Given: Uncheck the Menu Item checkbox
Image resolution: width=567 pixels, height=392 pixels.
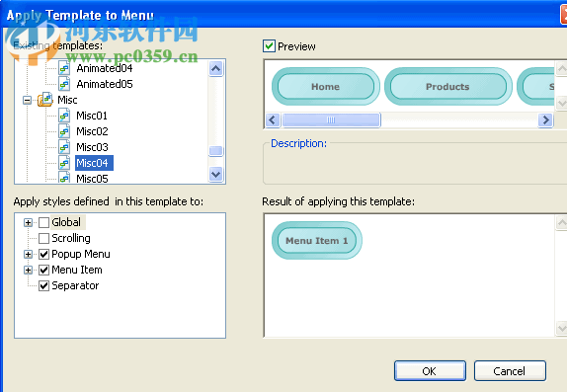Looking at the screenshot, I should [x=43, y=270].
